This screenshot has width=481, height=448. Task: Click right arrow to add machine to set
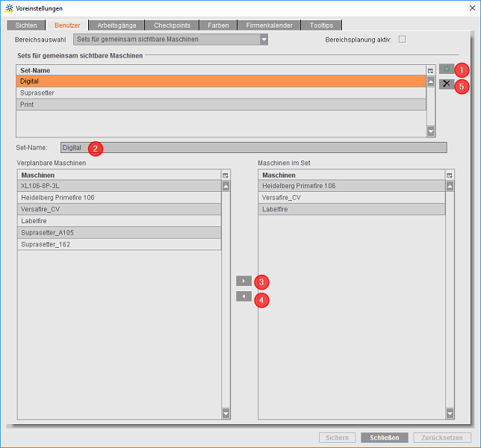click(x=244, y=281)
